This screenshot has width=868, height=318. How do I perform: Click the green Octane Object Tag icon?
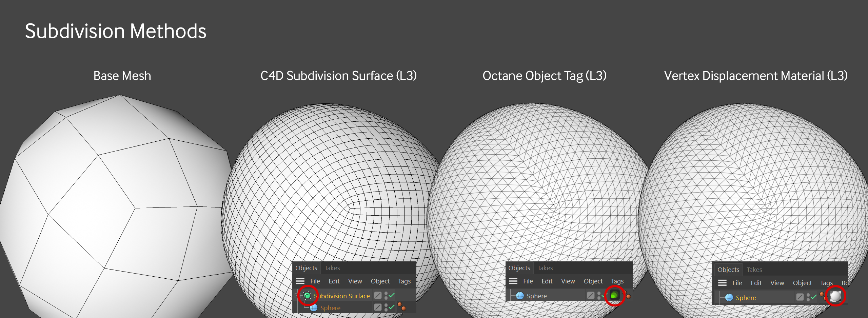coord(614,295)
